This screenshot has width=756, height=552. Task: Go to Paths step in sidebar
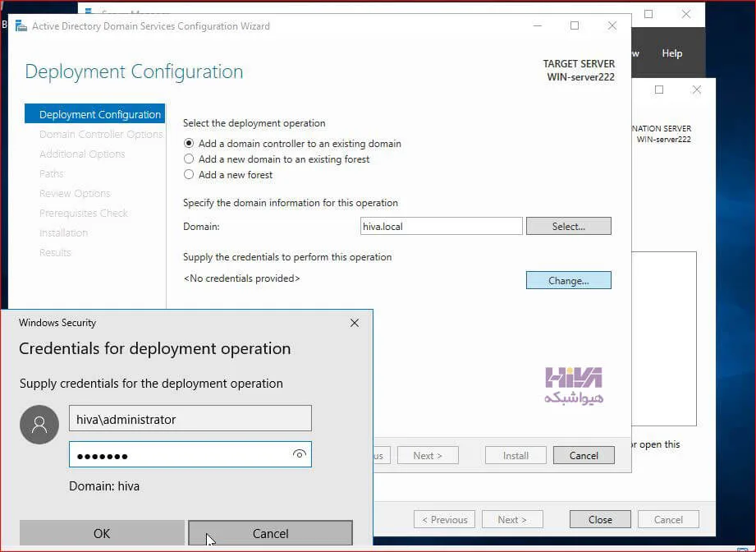point(51,173)
